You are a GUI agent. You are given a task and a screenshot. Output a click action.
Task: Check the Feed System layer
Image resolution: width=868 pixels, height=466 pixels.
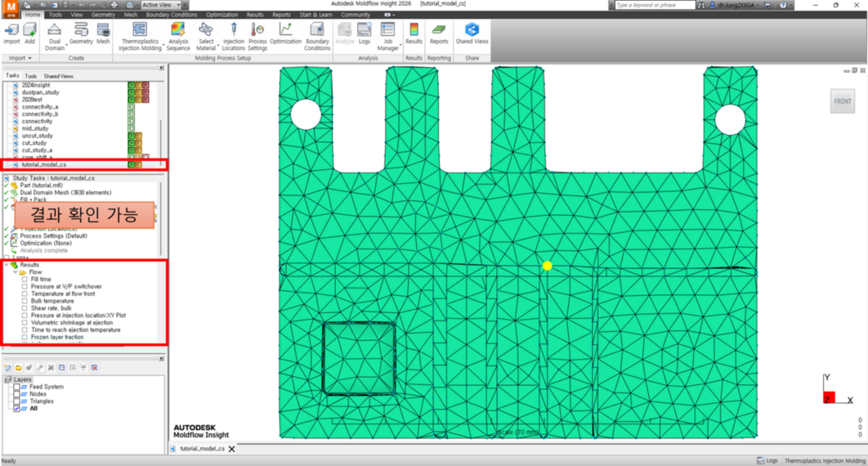(17, 387)
